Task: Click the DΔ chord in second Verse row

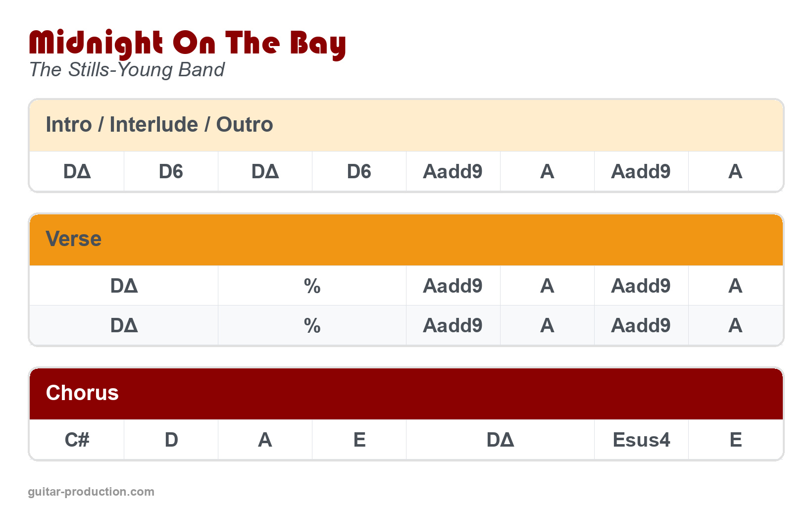Action: (x=124, y=326)
